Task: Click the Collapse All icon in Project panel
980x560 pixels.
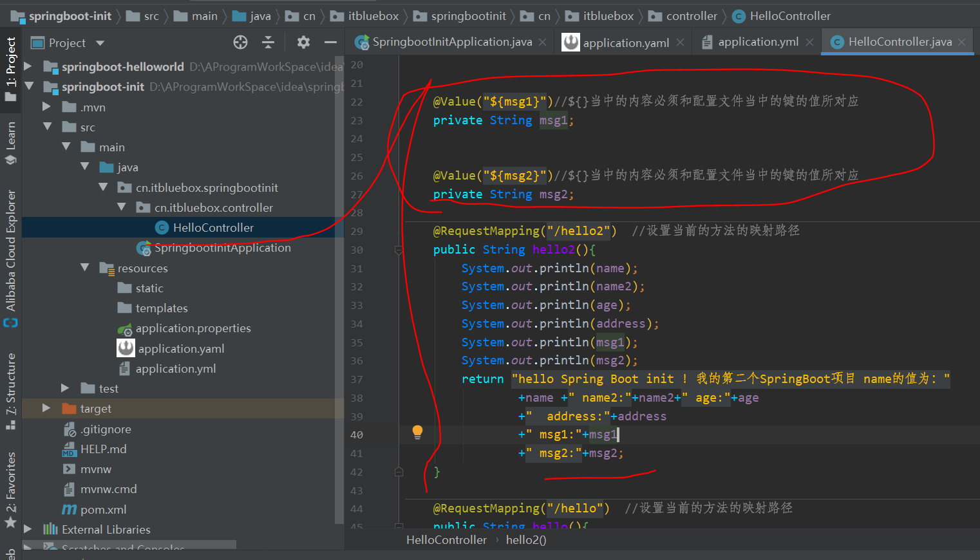Action: 269,42
